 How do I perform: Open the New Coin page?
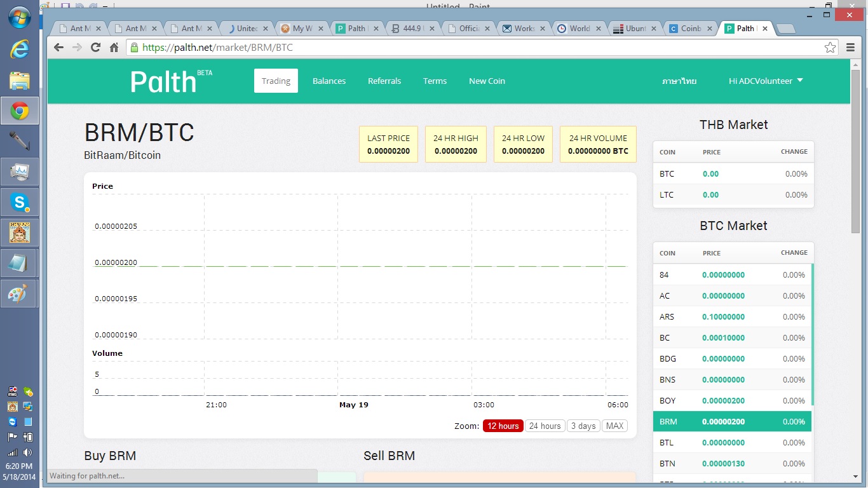pyautogui.click(x=487, y=81)
